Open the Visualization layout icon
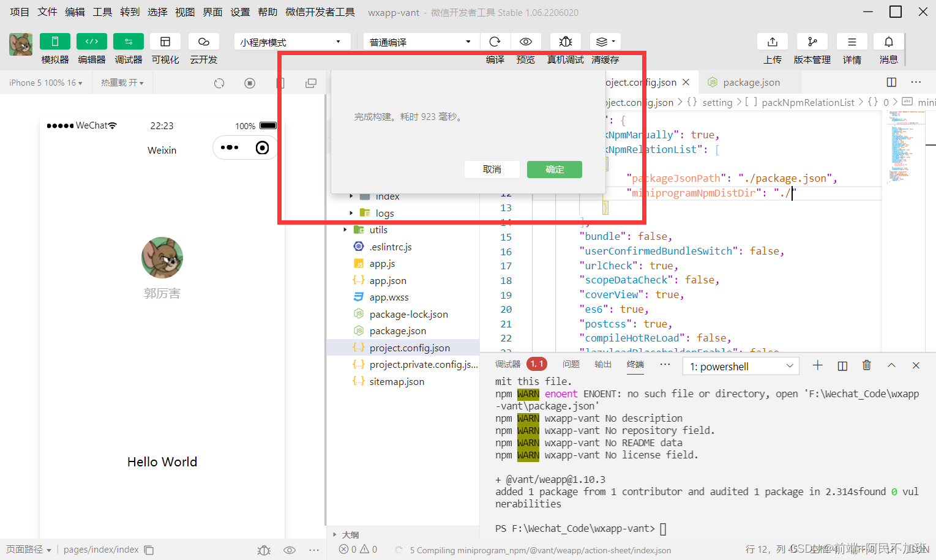The width and height of the screenshot is (936, 560). click(x=165, y=41)
